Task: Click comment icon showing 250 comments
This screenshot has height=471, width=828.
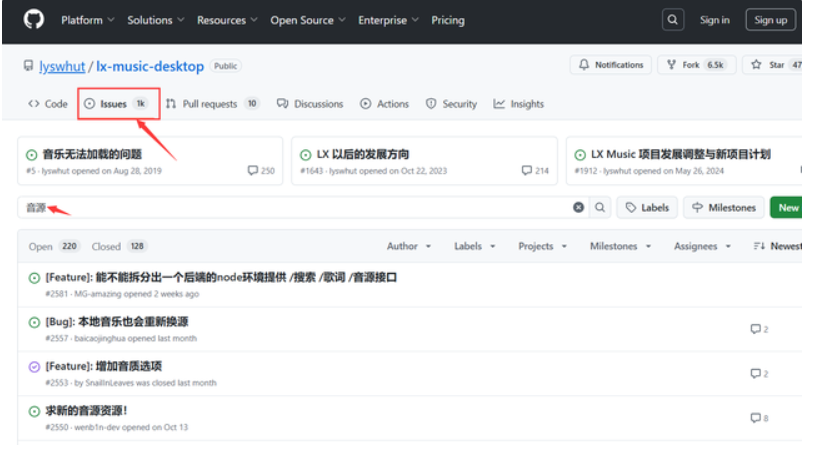Action: [x=252, y=171]
